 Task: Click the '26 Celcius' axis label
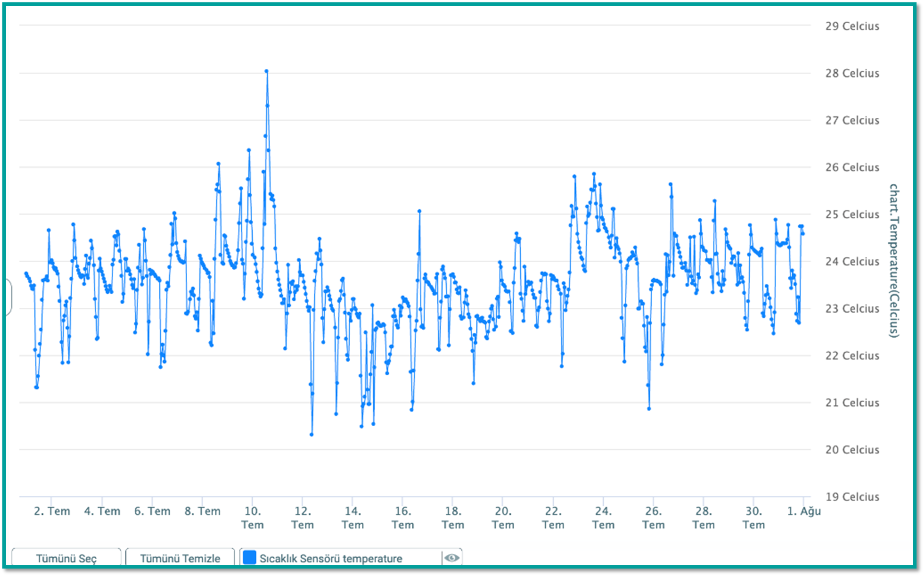tap(852, 167)
